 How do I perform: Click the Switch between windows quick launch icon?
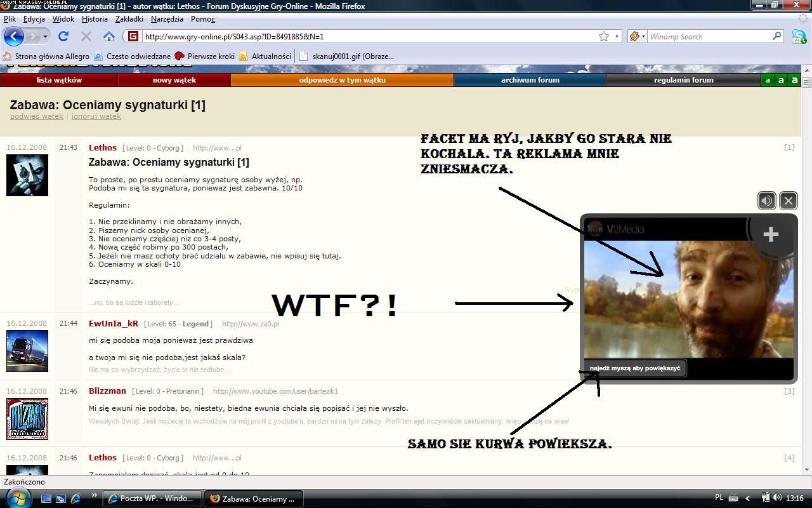pos(61,498)
